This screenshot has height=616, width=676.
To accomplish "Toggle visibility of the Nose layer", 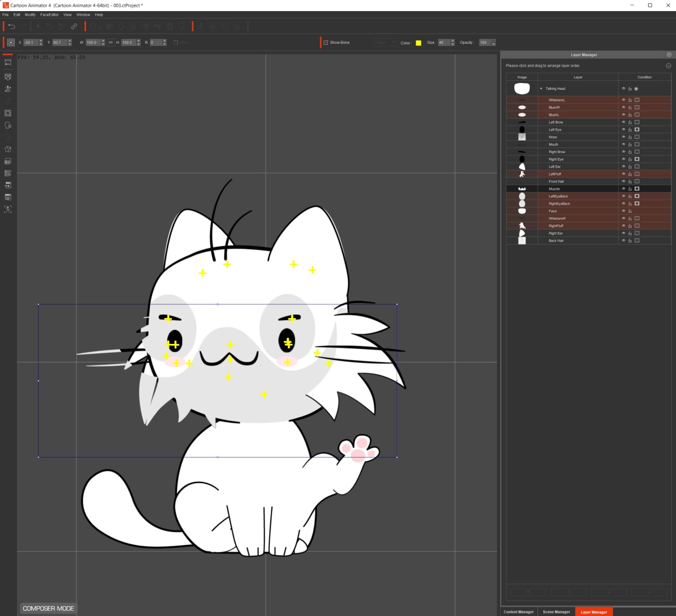I will [x=624, y=137].
